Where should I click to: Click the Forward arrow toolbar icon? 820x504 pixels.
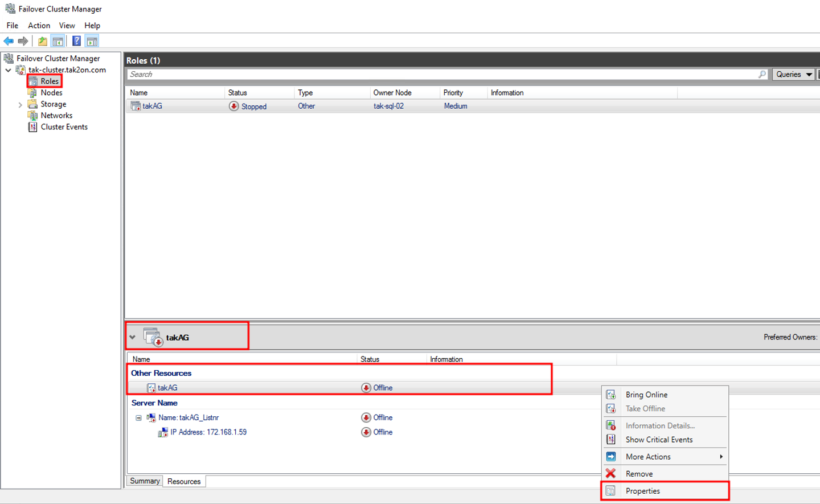(x=23, y=41)
